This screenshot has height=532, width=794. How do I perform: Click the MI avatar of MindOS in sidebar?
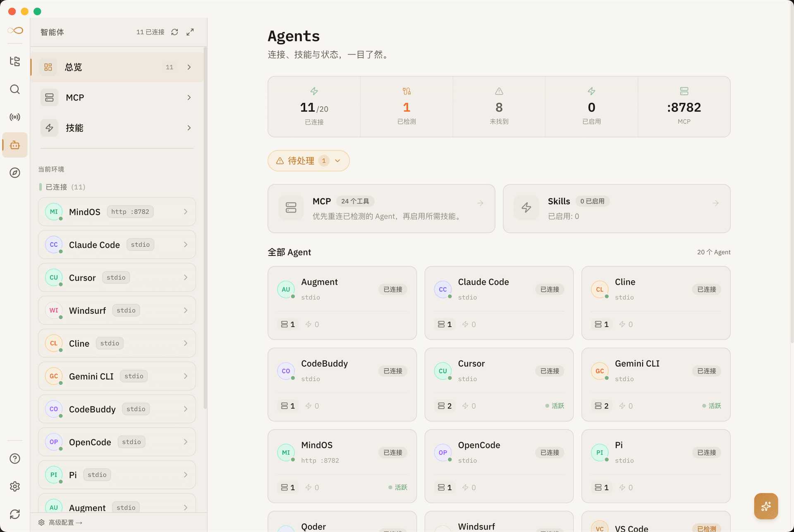coord(54,212)
